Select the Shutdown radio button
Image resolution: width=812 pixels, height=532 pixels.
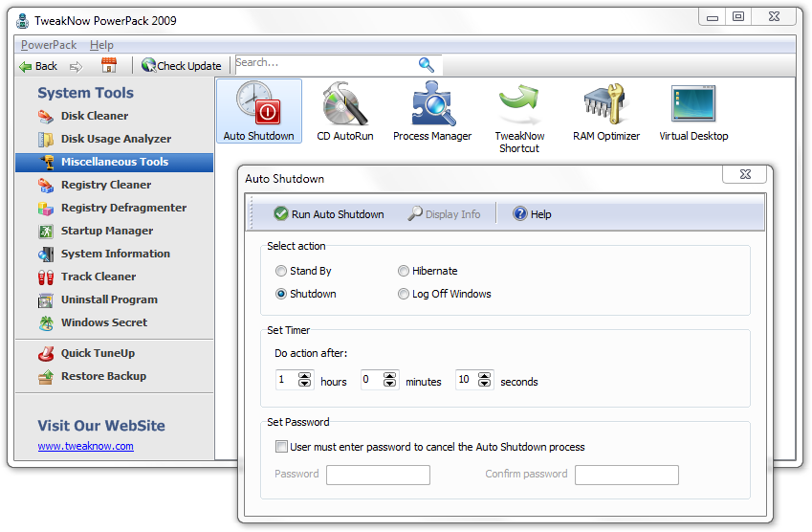(281, 294)
